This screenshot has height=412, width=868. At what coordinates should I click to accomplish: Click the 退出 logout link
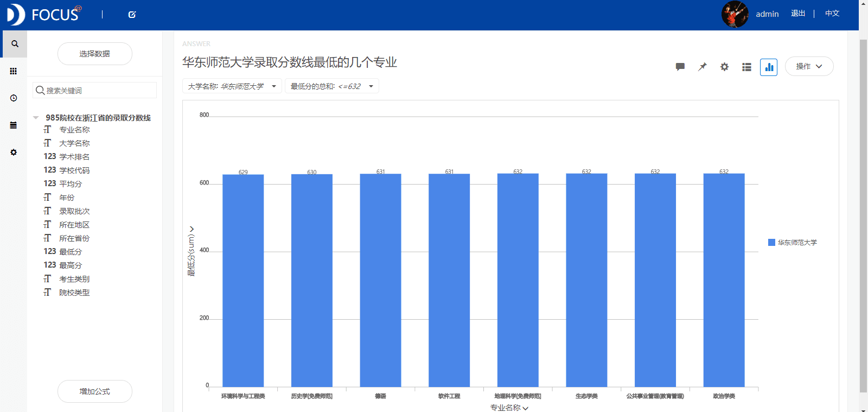(x=798, y=14)
